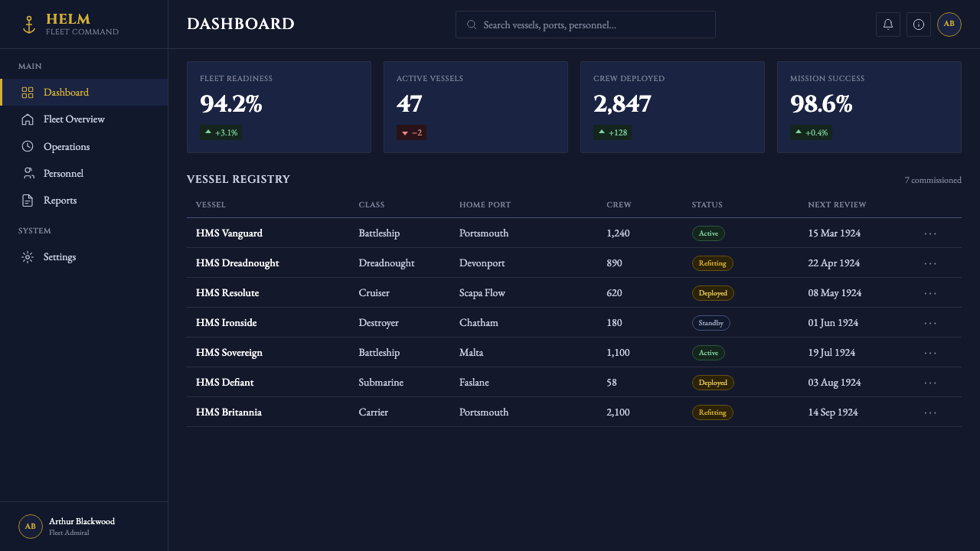This screenshot has width=980, height=551.
Task: Open row menu for HMS Defiant
Action: click(930, 383)
